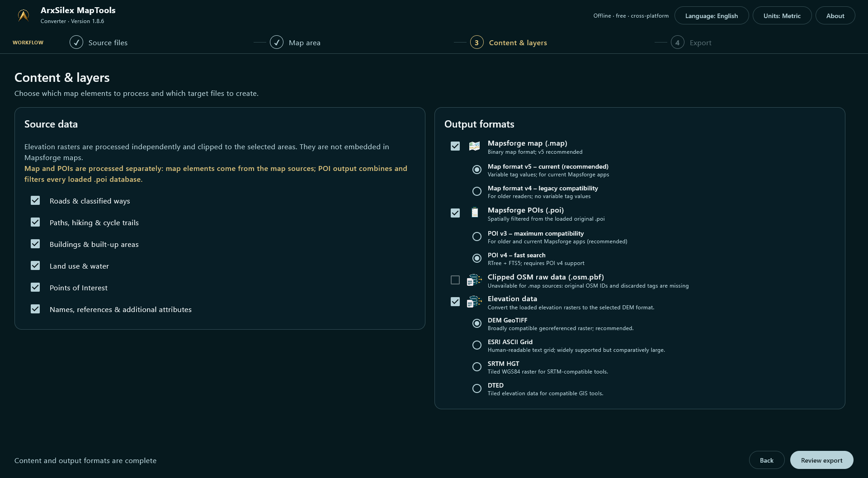
Task: Enable Clipped OSM raw data checkbox
Action: 455,280
